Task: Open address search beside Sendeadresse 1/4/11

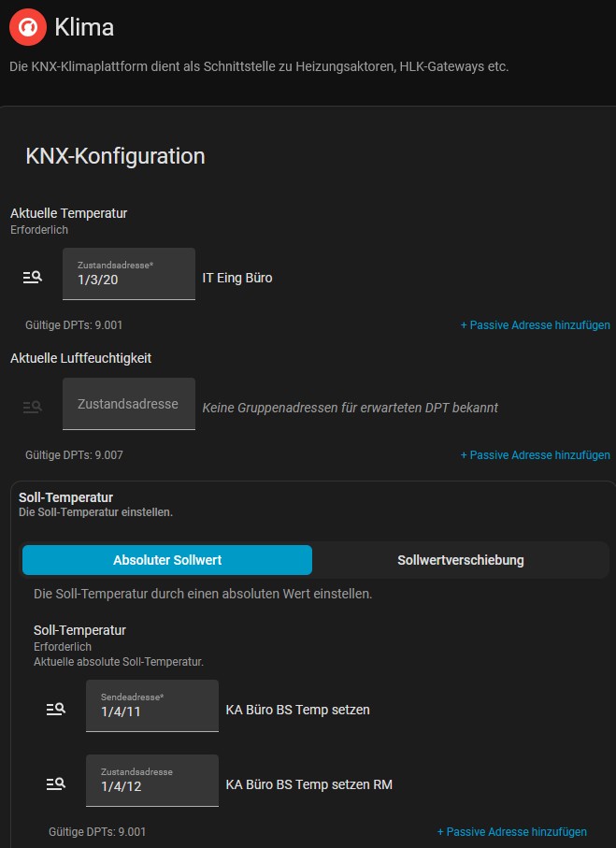Action: coord(56,709)
